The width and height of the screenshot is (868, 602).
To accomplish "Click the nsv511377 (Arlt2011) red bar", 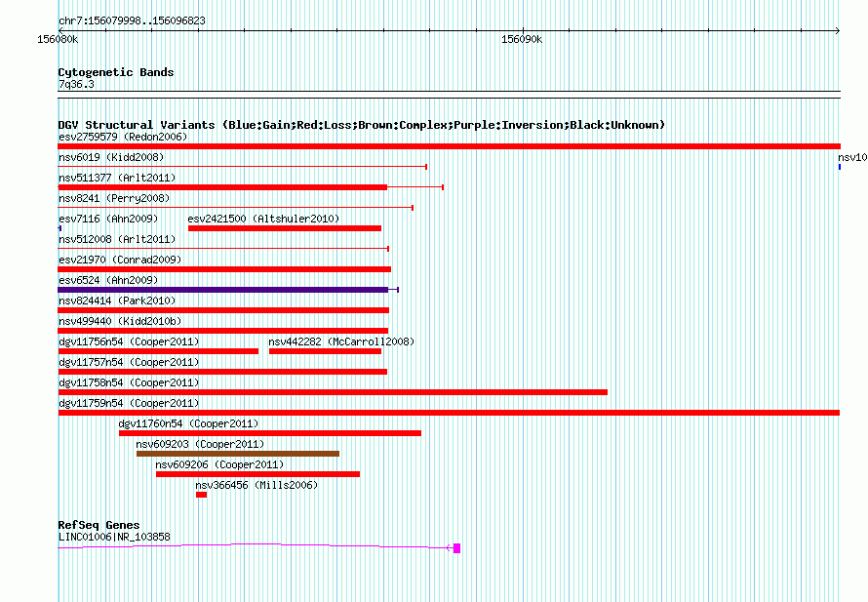I will [222, 187].
